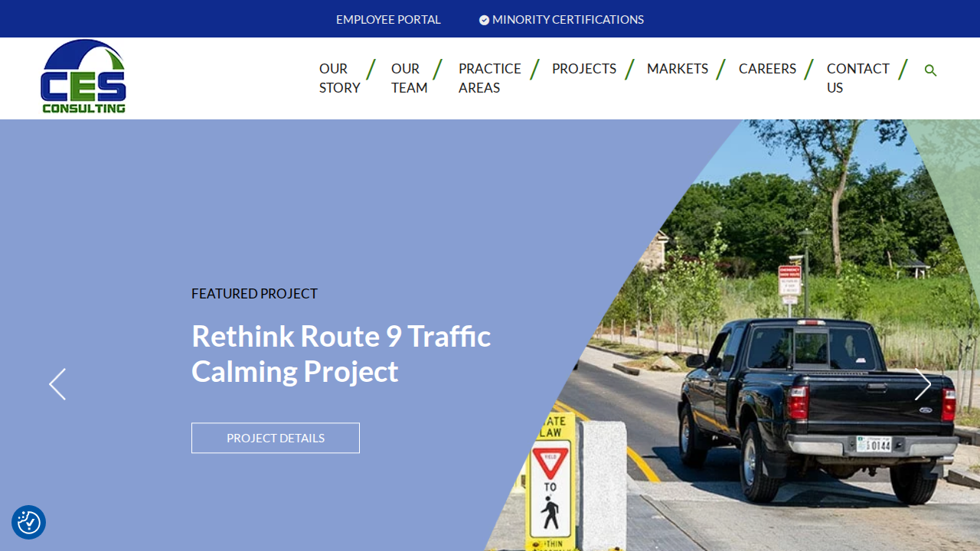Viewport: 980px width, 551px height.
Task: Click the Project Details button
Action: [x=276, y=438]
